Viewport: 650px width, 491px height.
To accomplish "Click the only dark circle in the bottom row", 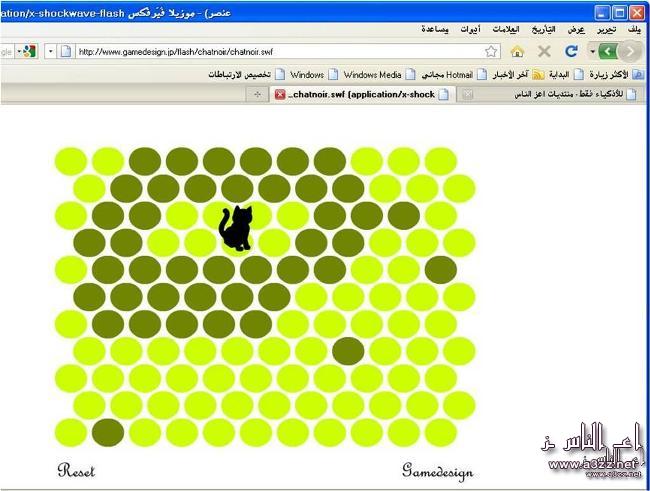I will pyautogui.click(x=108, y=433).
